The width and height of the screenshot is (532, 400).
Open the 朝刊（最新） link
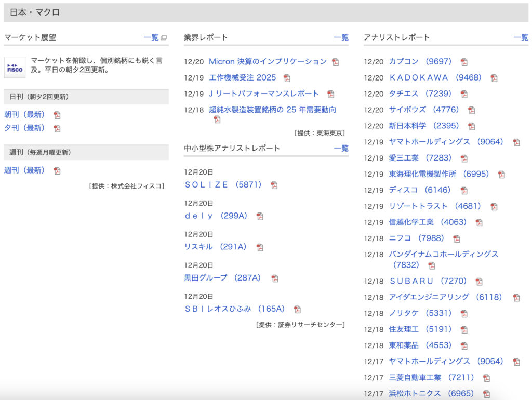coord(24,115)
